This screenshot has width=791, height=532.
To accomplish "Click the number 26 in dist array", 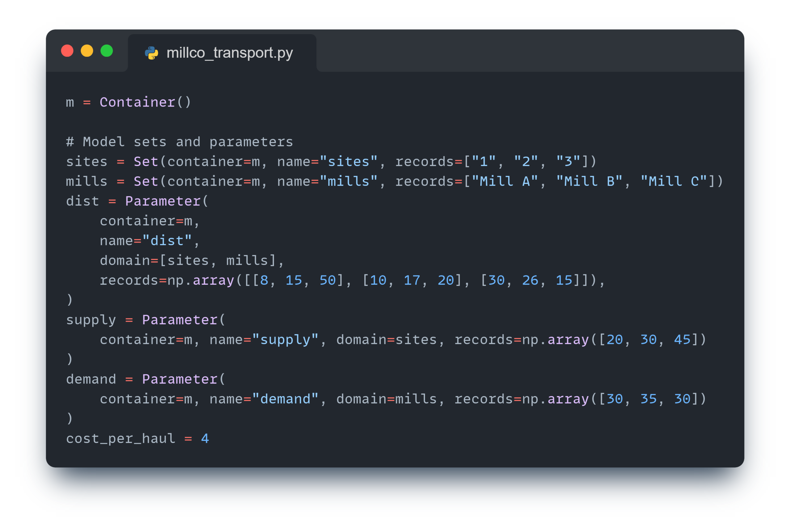I will [x=530, y=280].
